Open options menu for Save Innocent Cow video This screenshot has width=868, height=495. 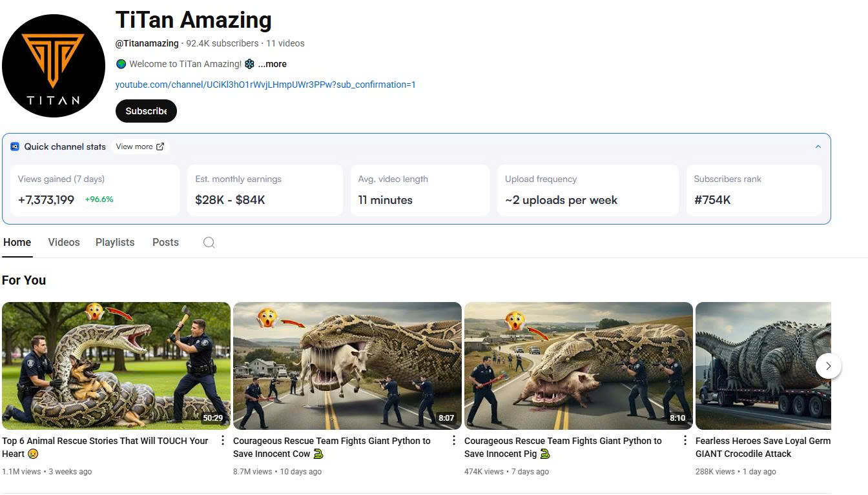[453, 440]
